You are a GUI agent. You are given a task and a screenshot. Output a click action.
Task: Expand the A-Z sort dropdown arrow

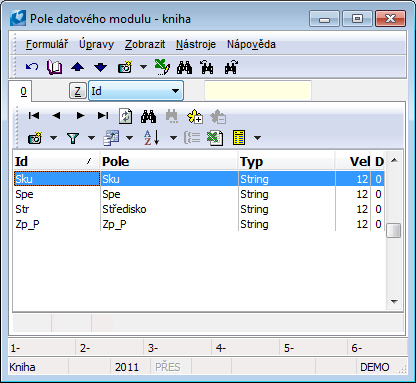pyautogui.click(x=173, y=138)
